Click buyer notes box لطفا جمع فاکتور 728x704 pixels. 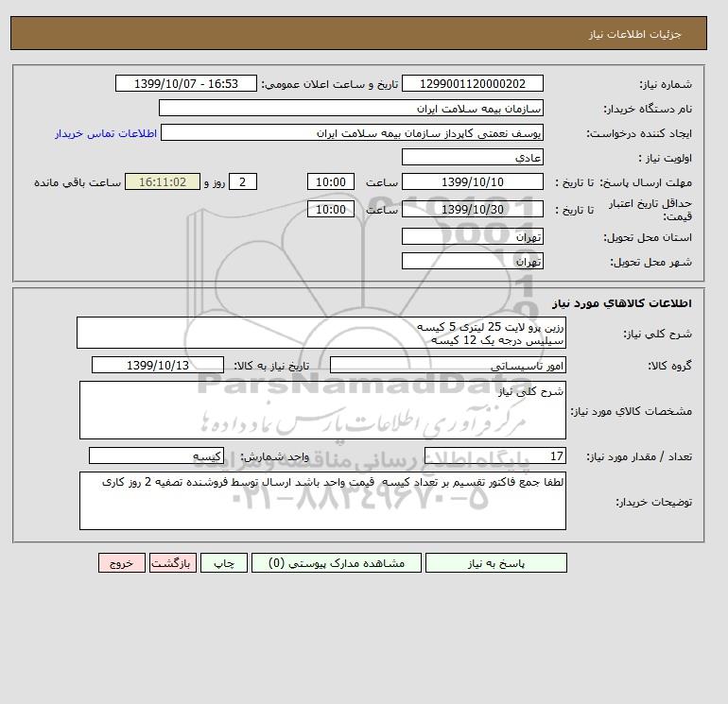click(x=322, y=501)
